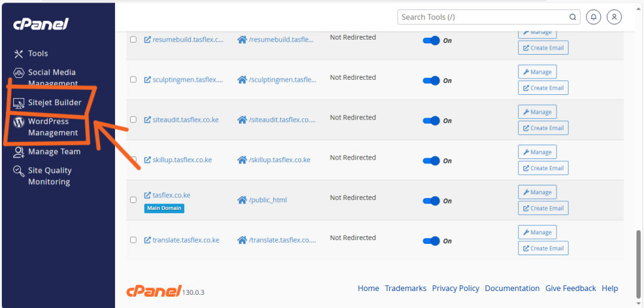Click version number 130.0.3 text
Viewport: 644px width, 308px height.
(194, 292)
